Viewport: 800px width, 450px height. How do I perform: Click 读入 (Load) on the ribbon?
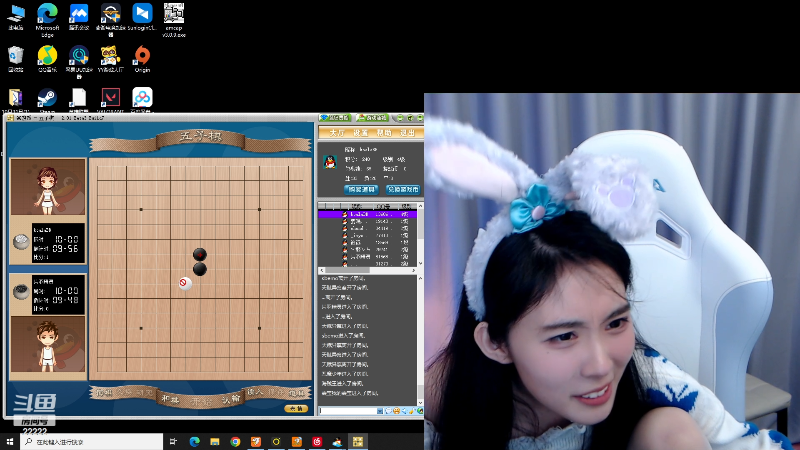pyautogui.click(x=255, y=392)
